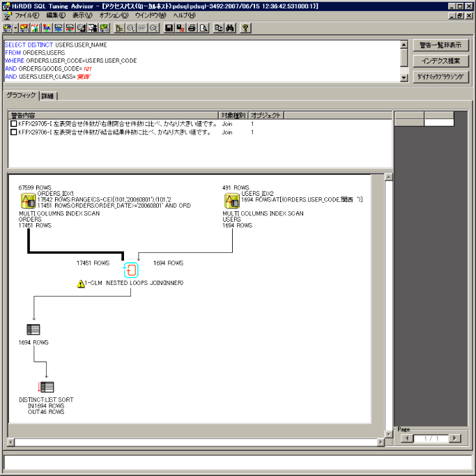
Task: Click the SELECT DISTINCT line in SQL pane
Action: pos(56,45)
